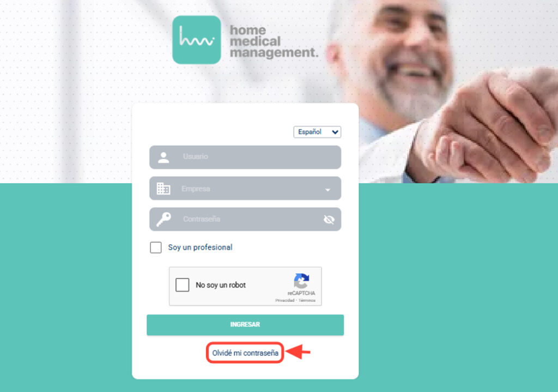Click the key icon in password field
The image size is (558, 392).
coord(163,219)
